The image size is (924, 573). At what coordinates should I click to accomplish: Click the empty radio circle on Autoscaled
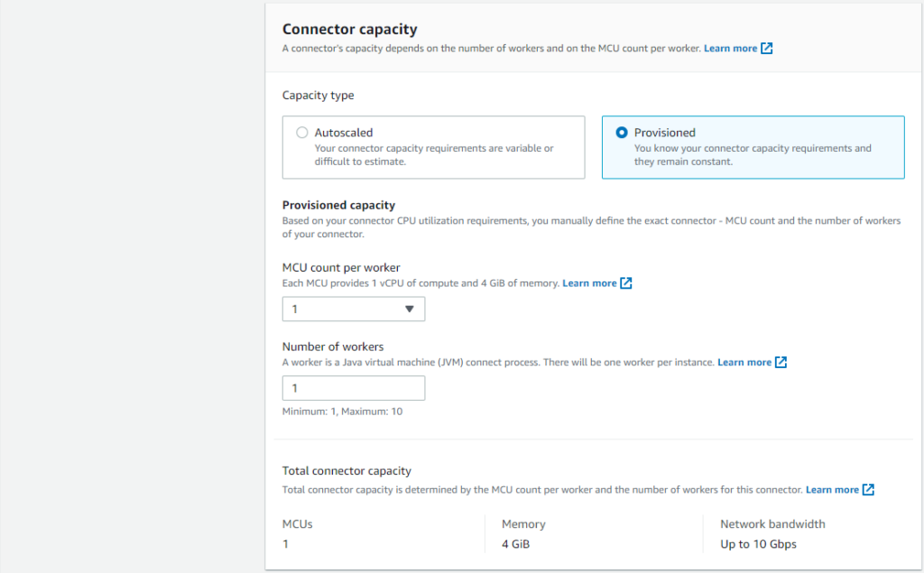pyautogui.click(x=301, y=132)
